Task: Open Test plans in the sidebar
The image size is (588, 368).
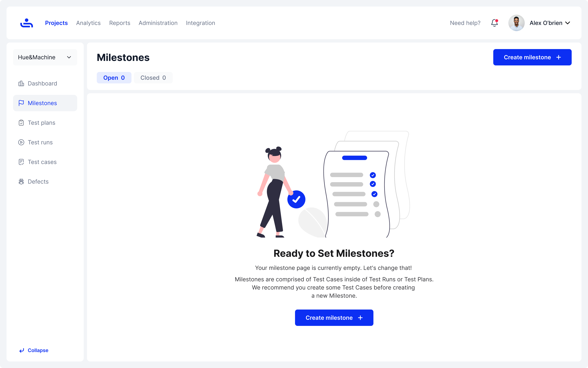Action: (45, 123)
